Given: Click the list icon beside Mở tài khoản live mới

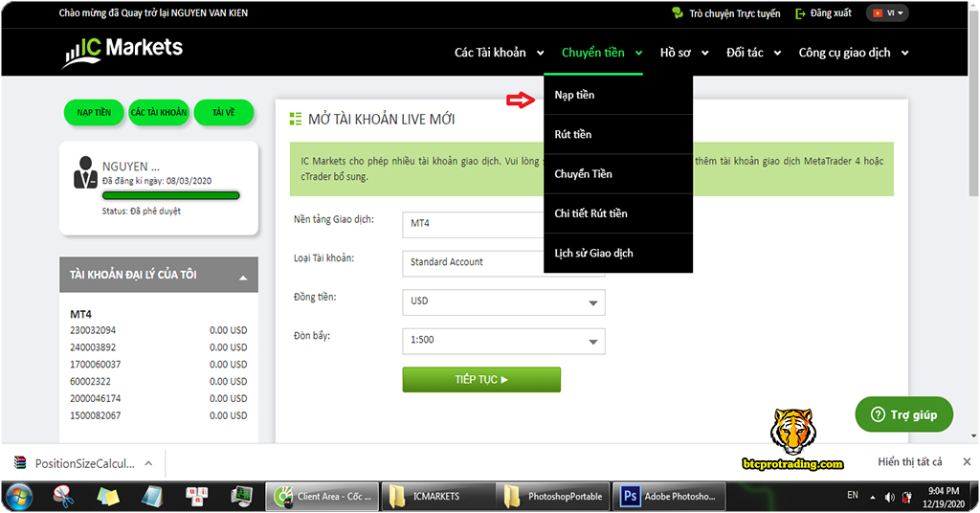Looking at the screenshot, I should pos(296,119).
